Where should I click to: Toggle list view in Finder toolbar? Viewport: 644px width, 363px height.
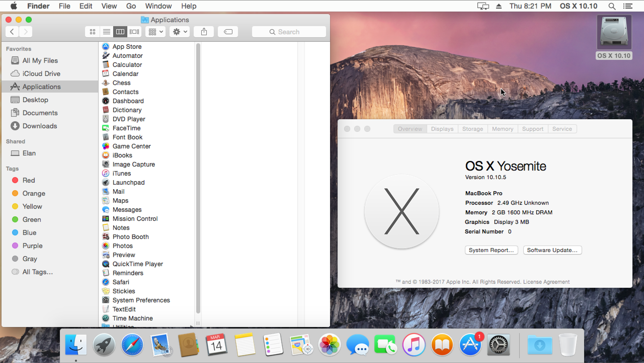point(106,31)
